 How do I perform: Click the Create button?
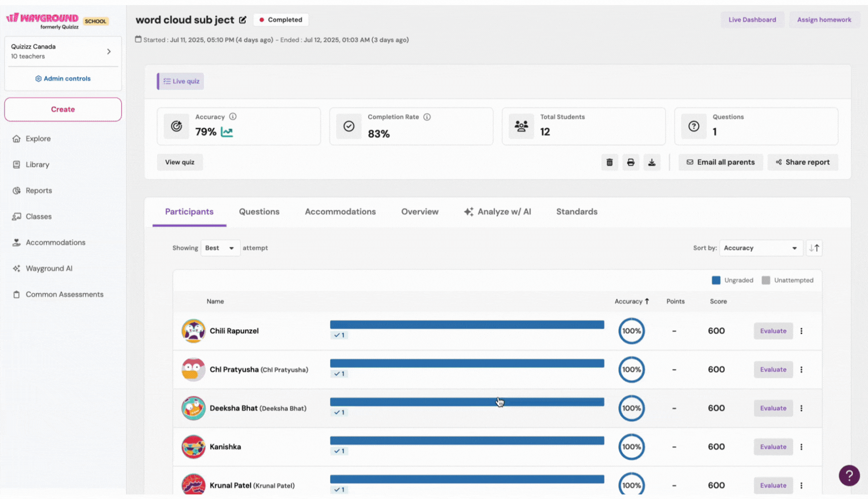(x=63, y=110)
